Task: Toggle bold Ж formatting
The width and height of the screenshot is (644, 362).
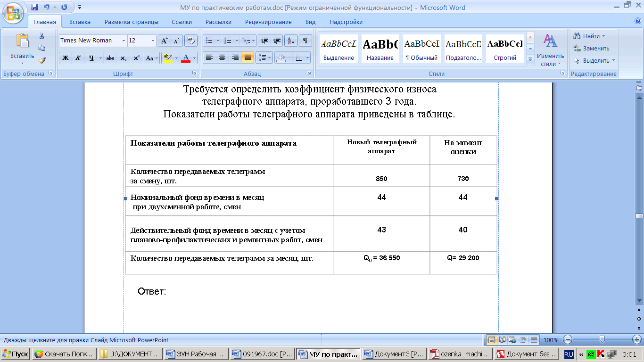Action: pos(66,58)
